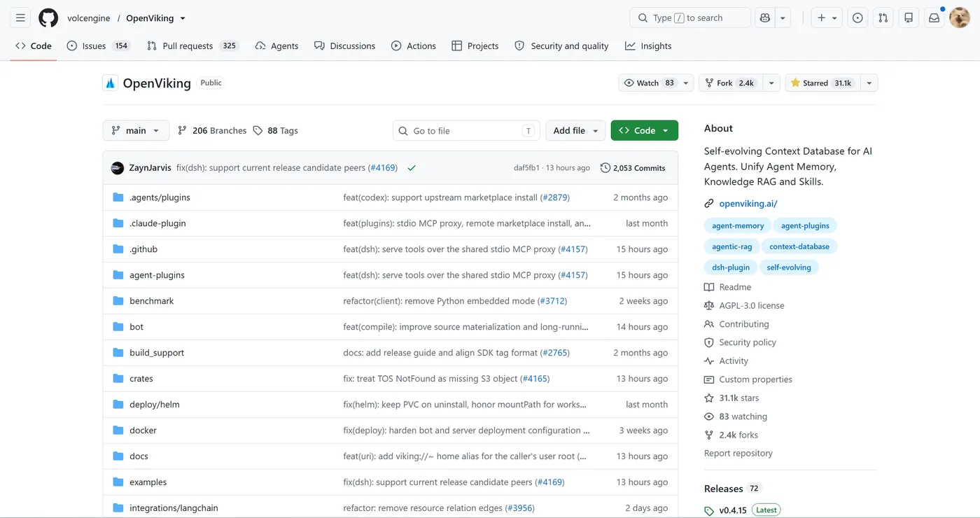Open the repositories icon in the header
The image size is (980, 518).
tap(909, 18)
